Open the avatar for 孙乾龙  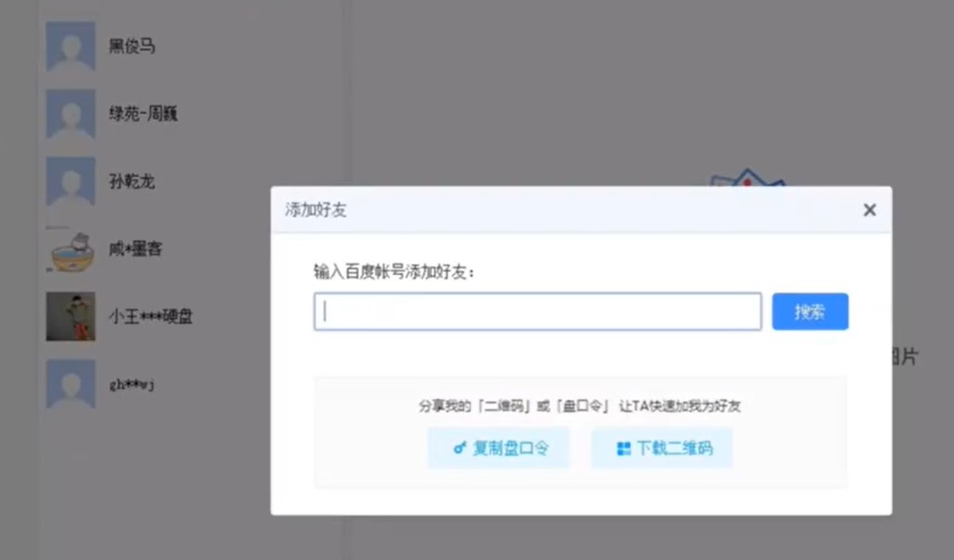[x=70, y=181]
